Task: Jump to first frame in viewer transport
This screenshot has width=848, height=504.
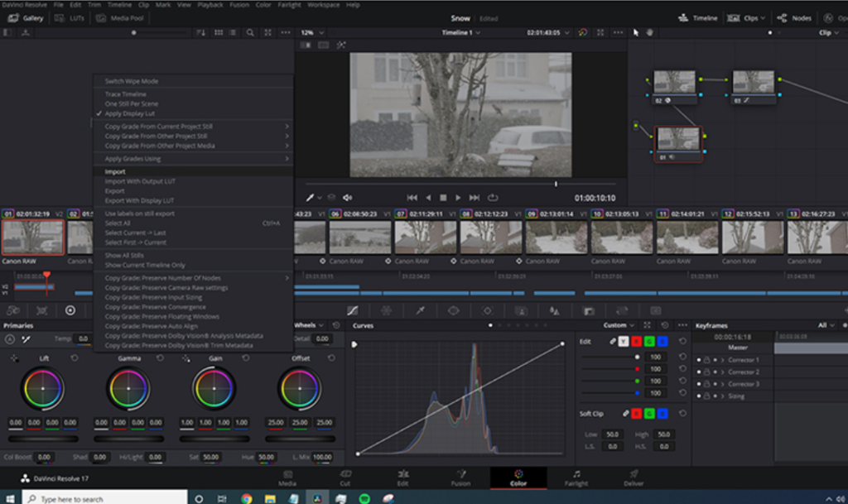Action: 412,198
